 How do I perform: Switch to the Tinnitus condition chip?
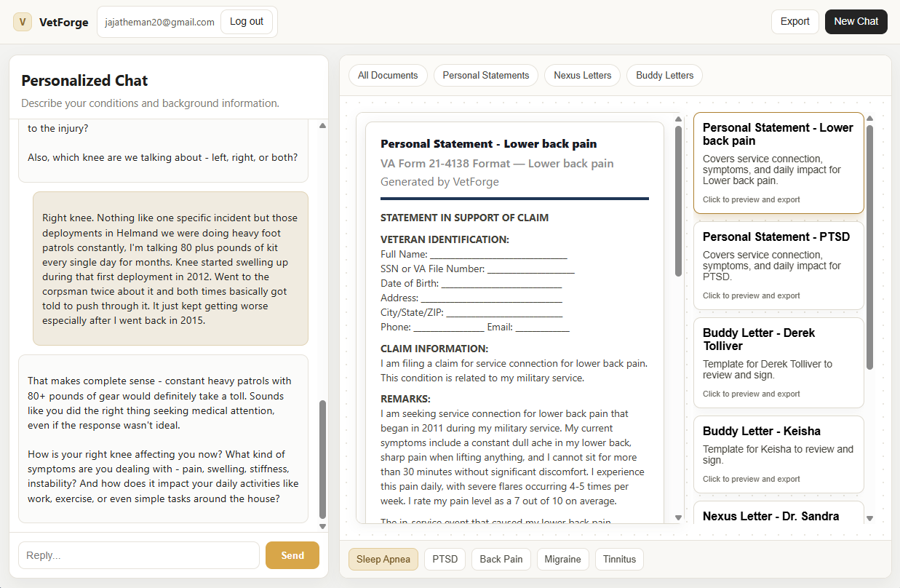coord(619,559)
